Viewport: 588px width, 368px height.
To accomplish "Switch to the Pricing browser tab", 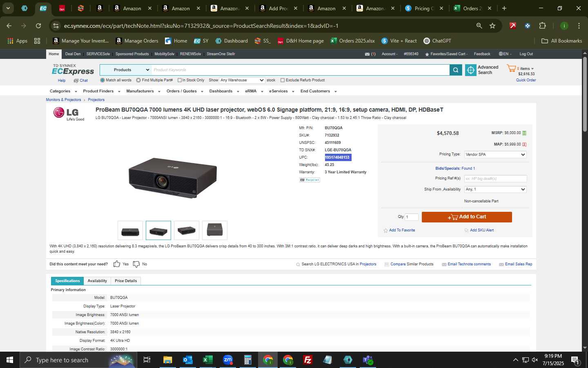I will click(424, 8).
